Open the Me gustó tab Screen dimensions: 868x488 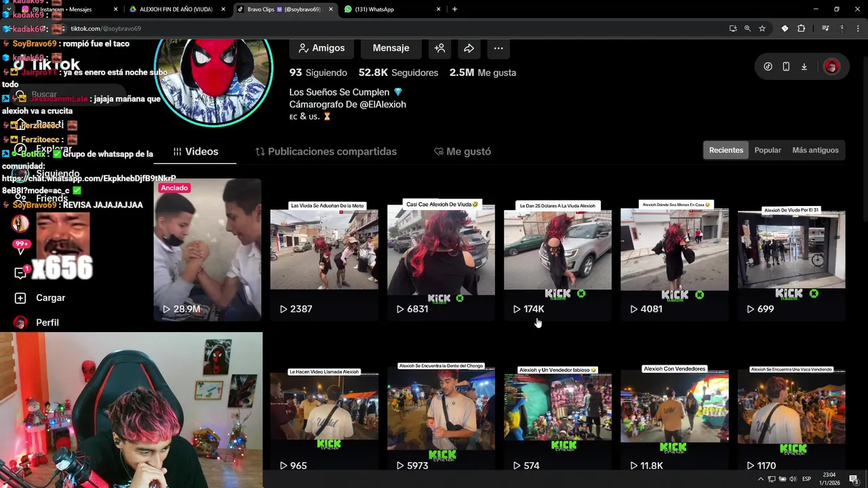point(462,151)
